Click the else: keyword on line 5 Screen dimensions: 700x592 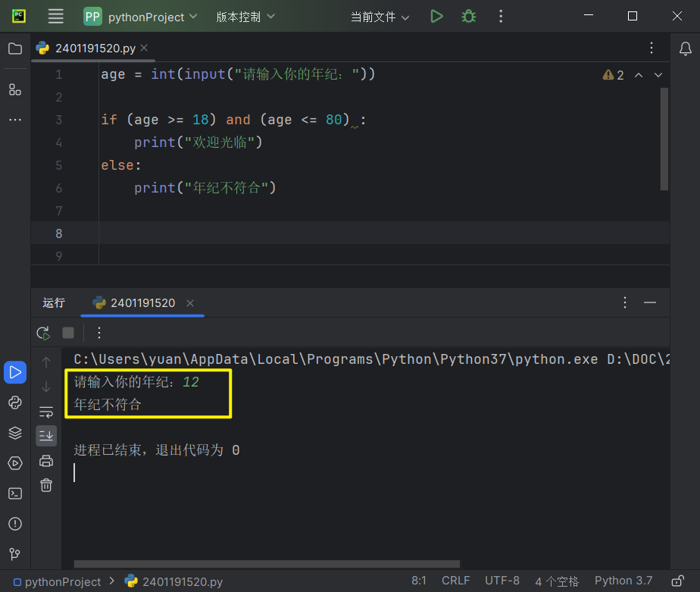click(x=121, y=165)
